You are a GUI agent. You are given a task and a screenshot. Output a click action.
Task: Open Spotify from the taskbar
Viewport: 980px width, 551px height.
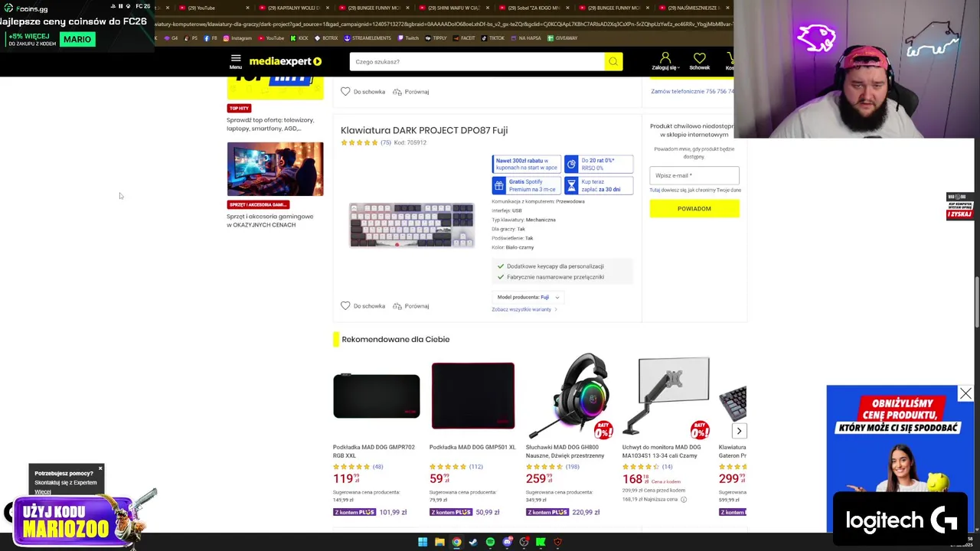pos(490,542)
